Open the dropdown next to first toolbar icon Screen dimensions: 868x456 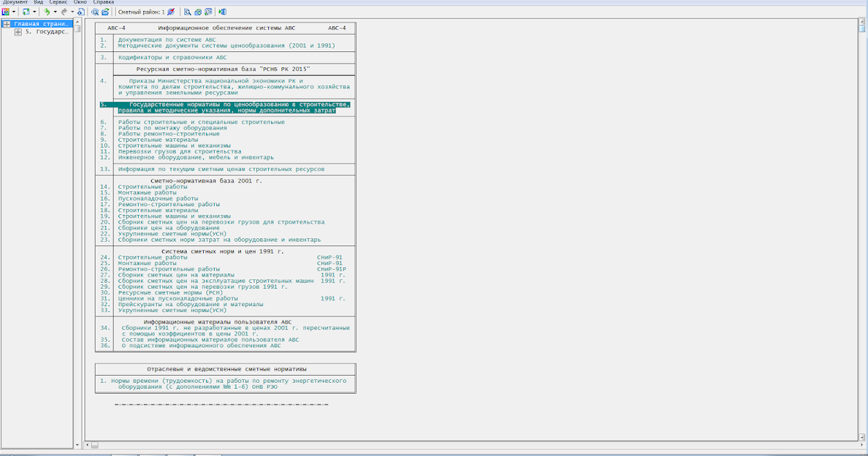[14, 12]
